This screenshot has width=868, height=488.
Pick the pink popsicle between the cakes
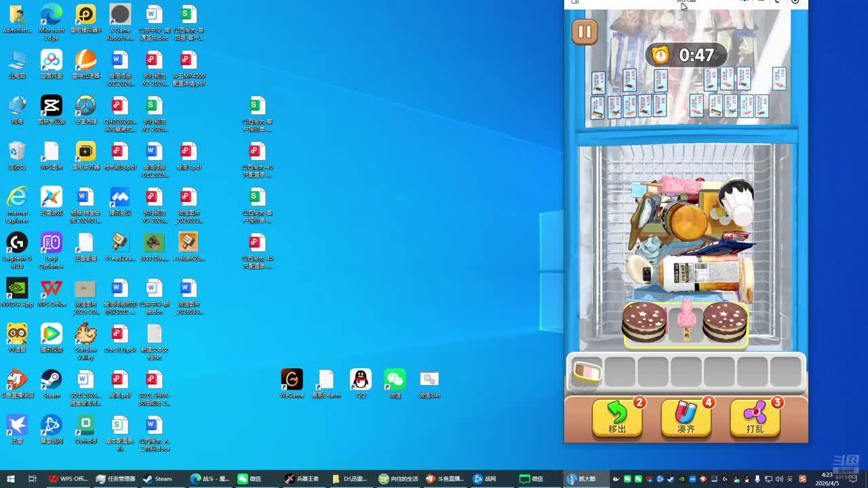[x=686, y=320]
